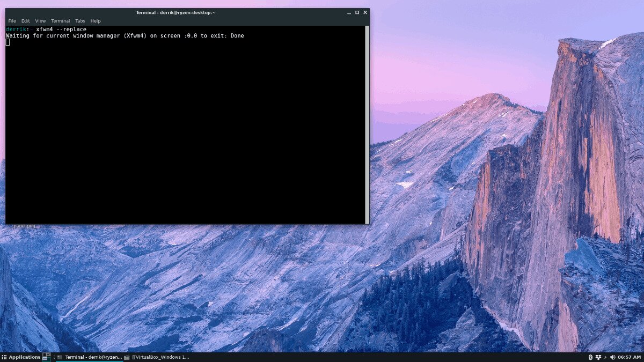Switch to VirtualBox_Windows taskbar window

coord(161,357)
